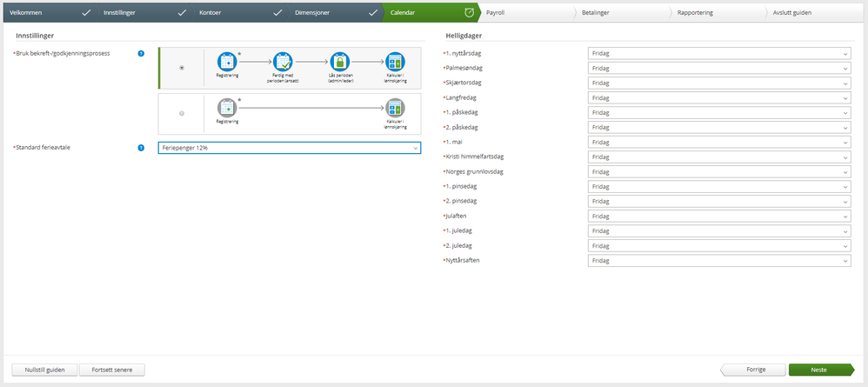Open the Norges grunnlovsdag dropdown
Screen dimensions: 868x387
coord(719,171)
